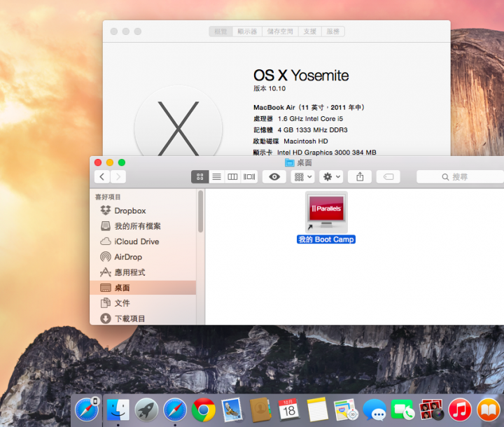The width and height of the screenshot is (504, 427).
Task: Click the 1.6 GHz Intel Core i5 value
Action: 310,118
